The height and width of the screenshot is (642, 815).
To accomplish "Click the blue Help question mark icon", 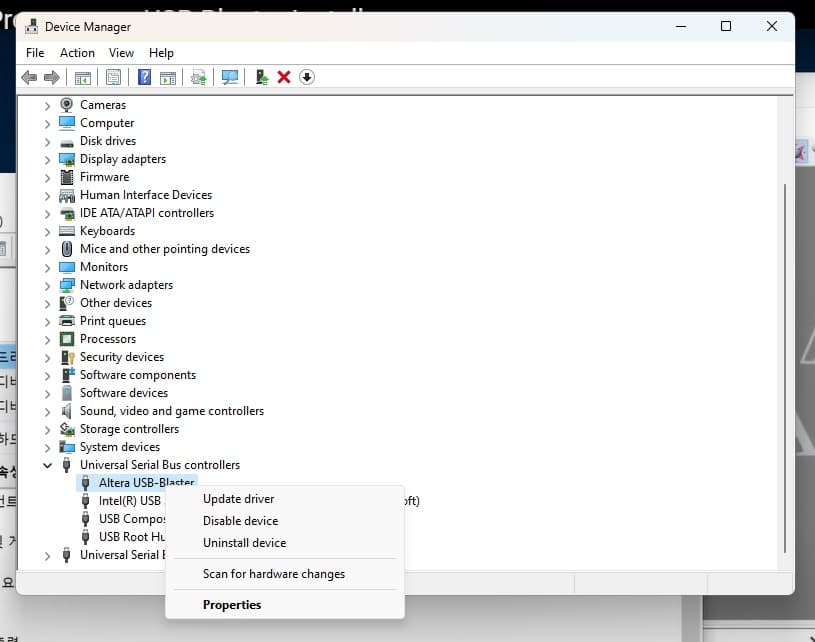I will pos(144,77).
